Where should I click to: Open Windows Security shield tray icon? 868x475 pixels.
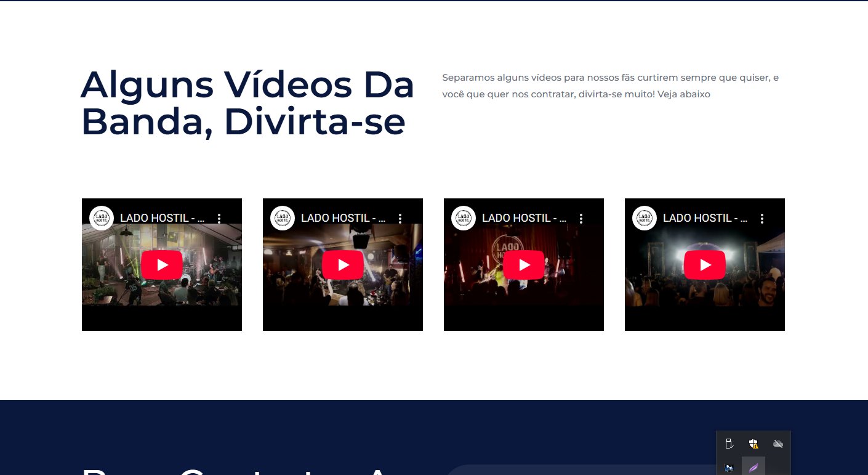click(x=753, y=444)
